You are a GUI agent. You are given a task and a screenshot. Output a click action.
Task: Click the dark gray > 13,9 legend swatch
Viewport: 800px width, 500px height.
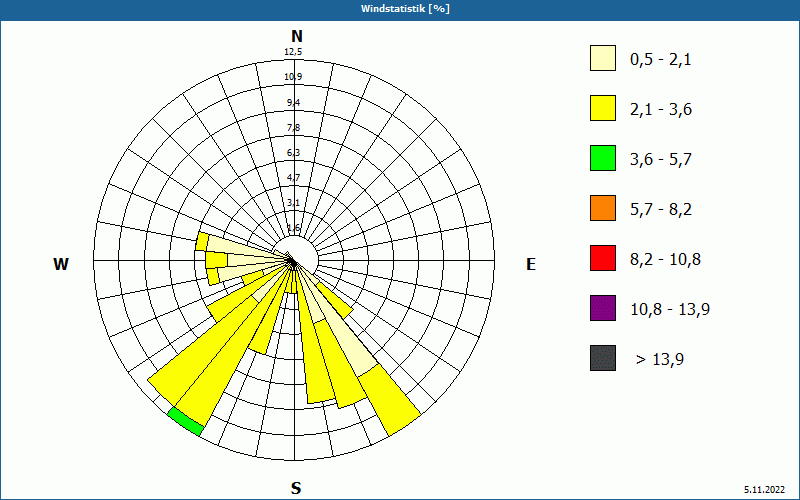tap(603, 358)
